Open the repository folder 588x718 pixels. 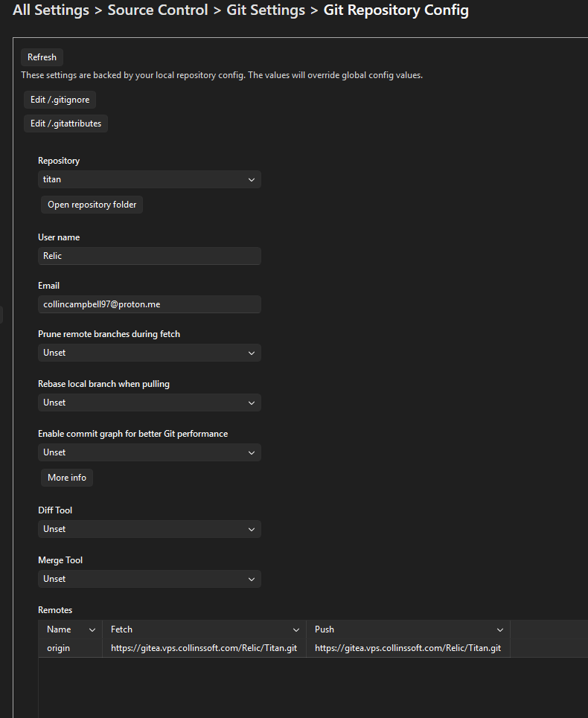coord(92,204)
